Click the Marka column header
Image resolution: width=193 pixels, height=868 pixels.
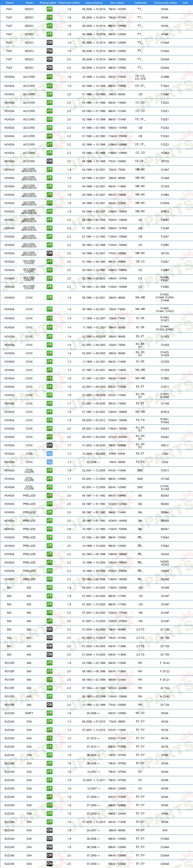pyautogui.click(x=9, y=3)
